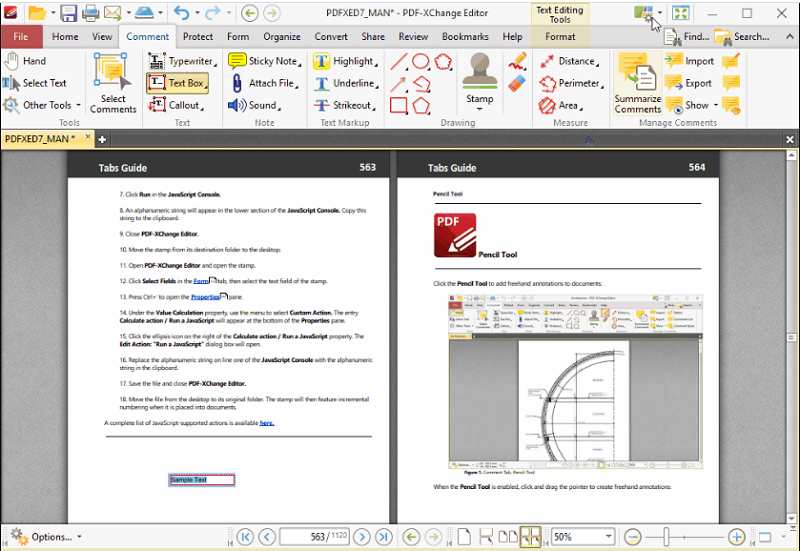
Task: Click the page number field
Action: 315,537
